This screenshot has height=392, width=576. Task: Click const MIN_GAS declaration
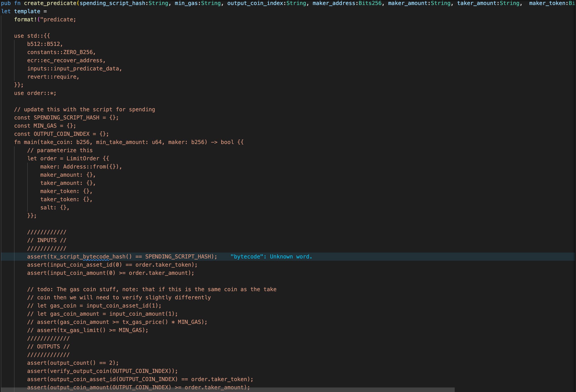point(45,126)
